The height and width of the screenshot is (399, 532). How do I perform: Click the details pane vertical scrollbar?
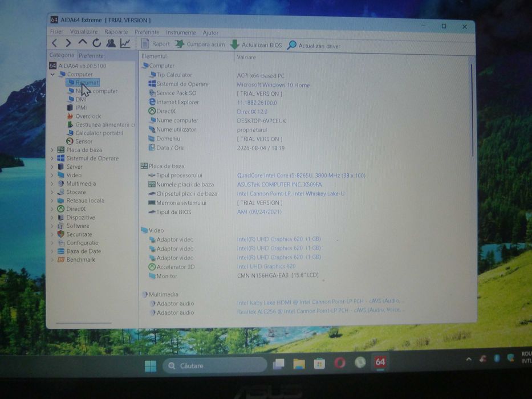pyautogui.click(x=472, y=110)
